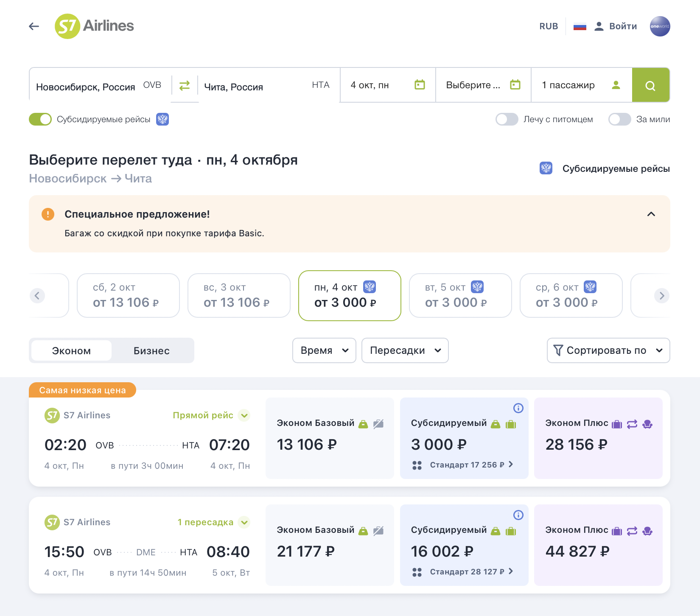This screenshot has width=700, height=616.
Task: Open the departure date calendar icon
Action: pyautogui.click(x=420, y=85)
